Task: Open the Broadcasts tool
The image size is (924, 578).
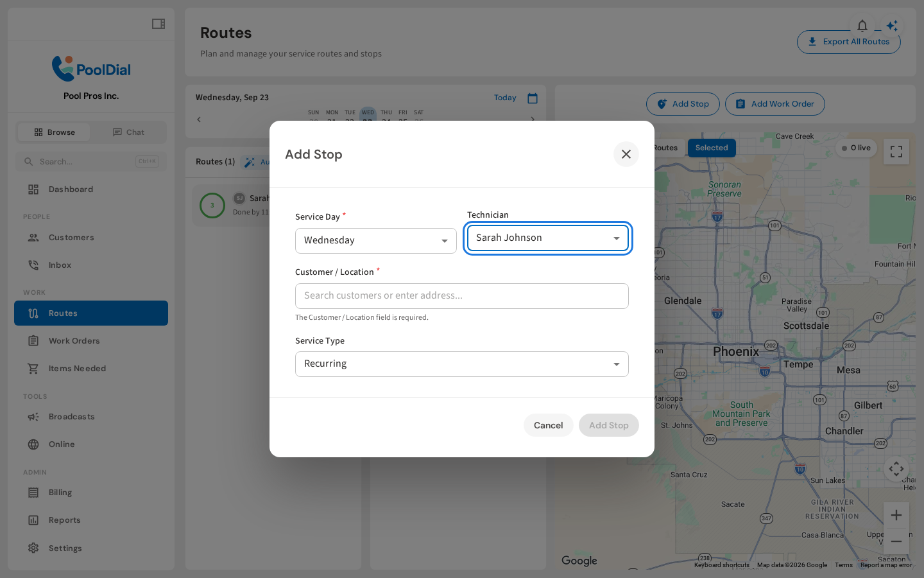Action: point(91,417)
